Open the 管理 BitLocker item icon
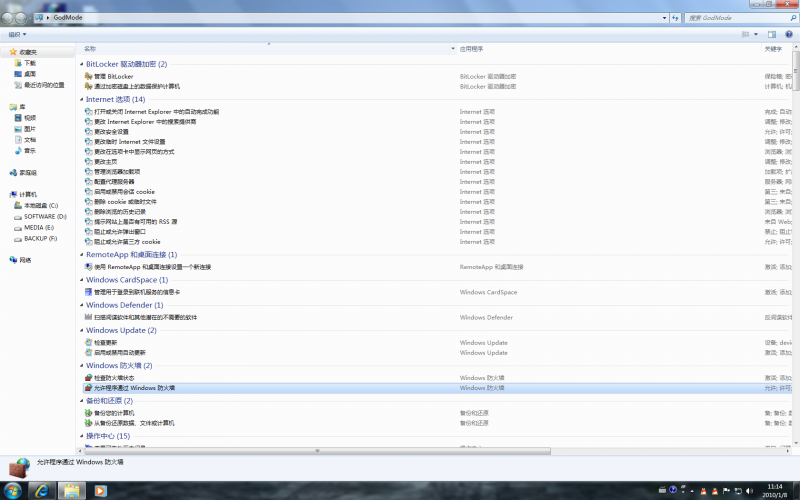The image size is (800, 500). (88, 77)
